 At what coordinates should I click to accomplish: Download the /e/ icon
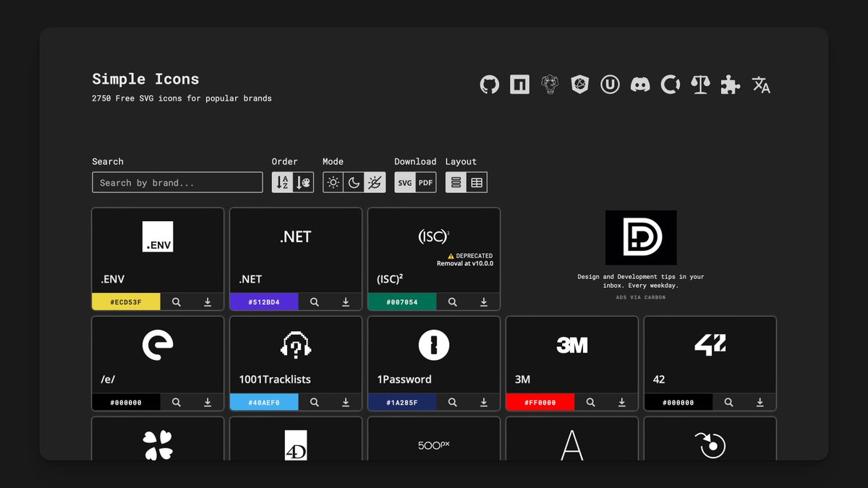208,403
